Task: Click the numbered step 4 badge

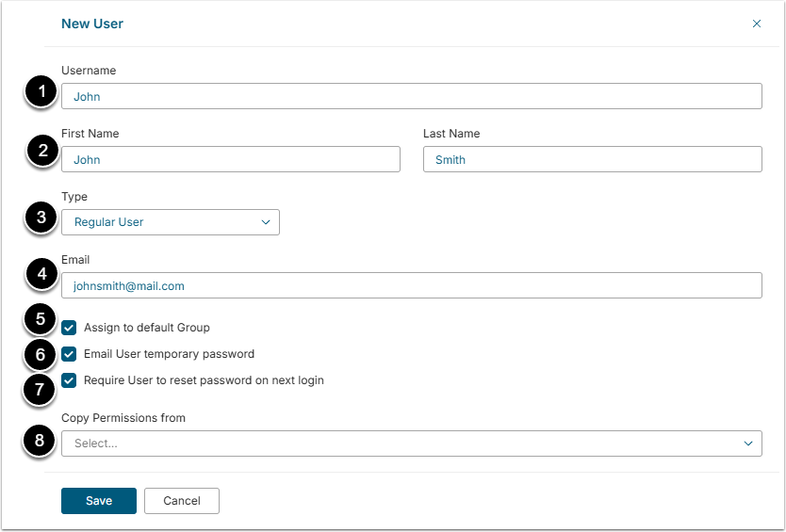Action: 40,277
